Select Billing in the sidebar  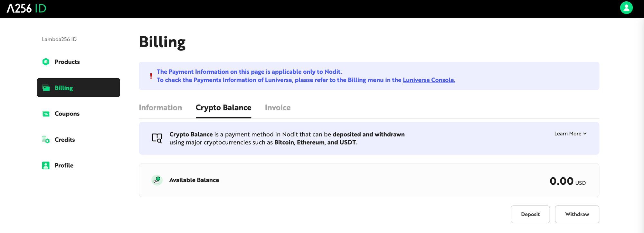[x=79, y=88]
